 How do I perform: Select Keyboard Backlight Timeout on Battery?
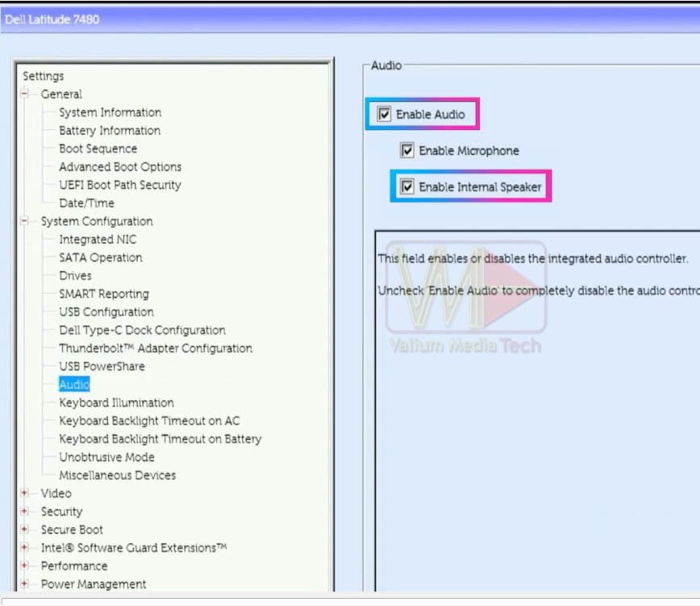pos(160,439)
